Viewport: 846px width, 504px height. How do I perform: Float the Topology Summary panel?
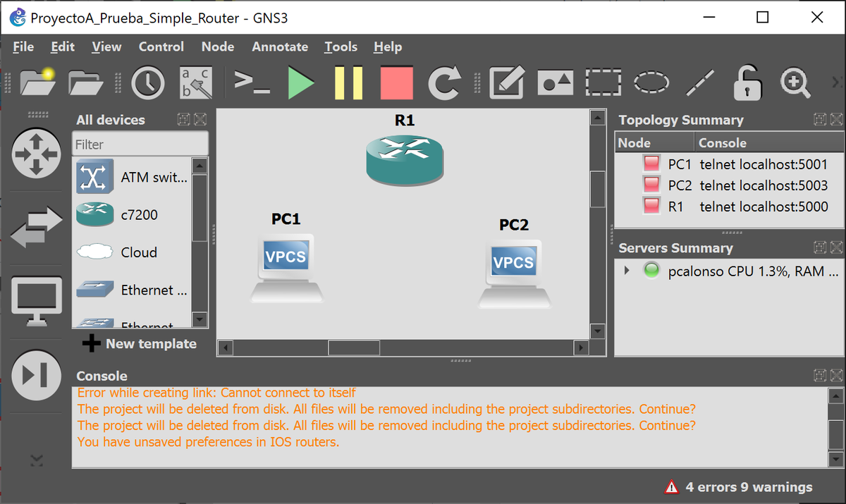click(x=819, y=120)
